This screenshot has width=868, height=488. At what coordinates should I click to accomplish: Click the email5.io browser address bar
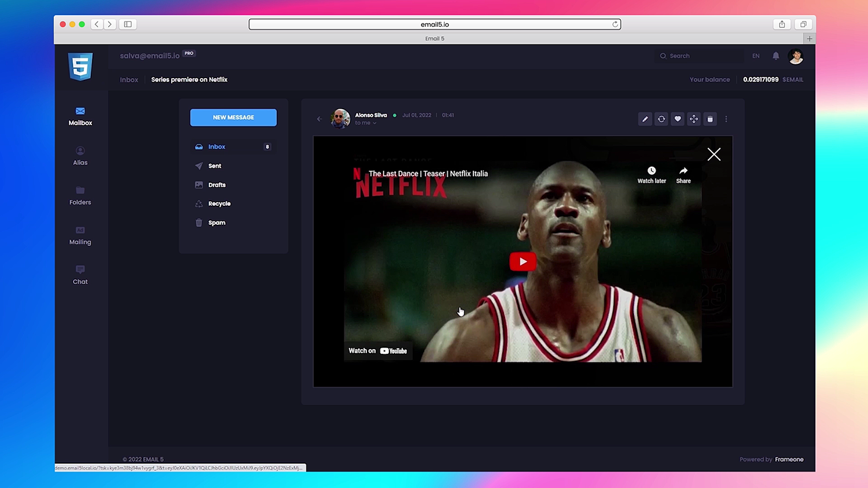pos(435,24)
